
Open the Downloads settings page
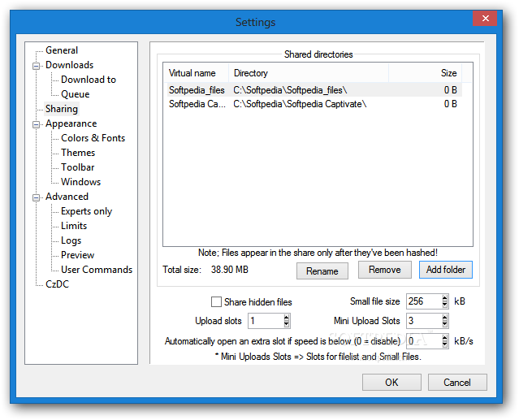[x=70, y=65]
